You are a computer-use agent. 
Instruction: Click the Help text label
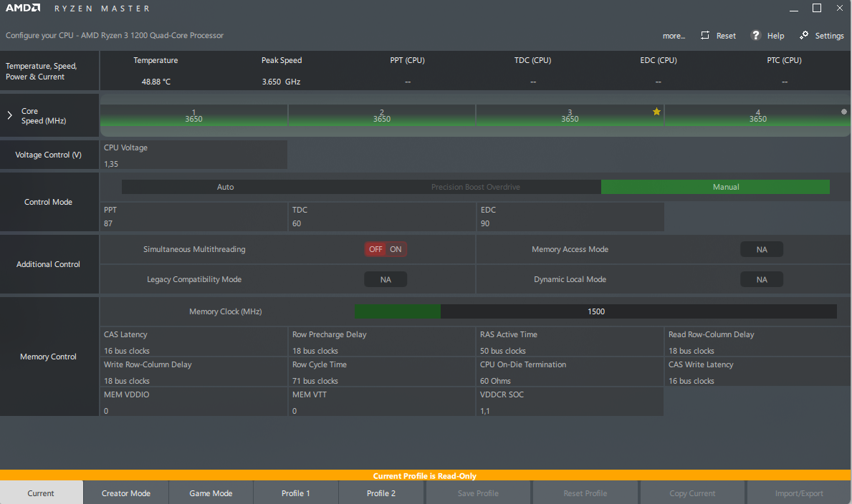775,36
